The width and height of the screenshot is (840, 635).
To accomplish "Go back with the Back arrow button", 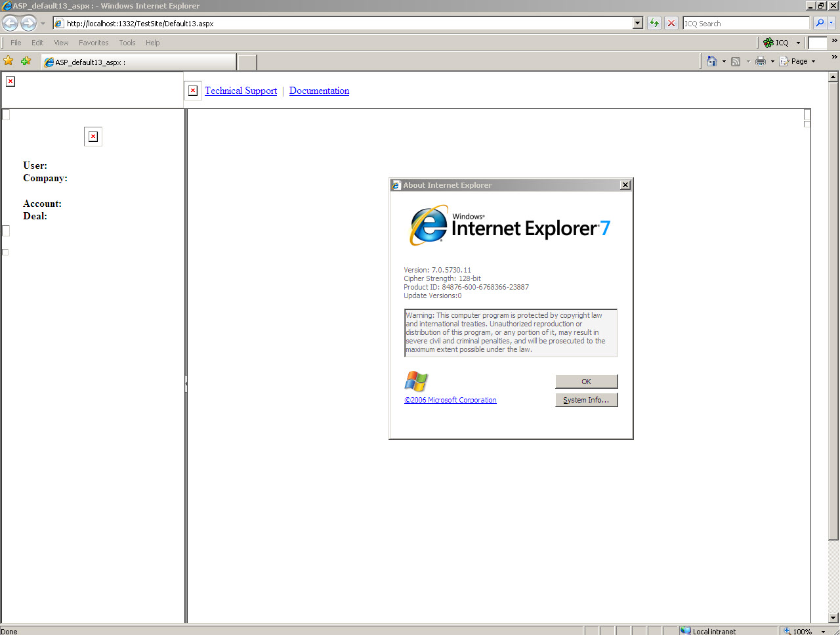I will [x=10, y=24].
